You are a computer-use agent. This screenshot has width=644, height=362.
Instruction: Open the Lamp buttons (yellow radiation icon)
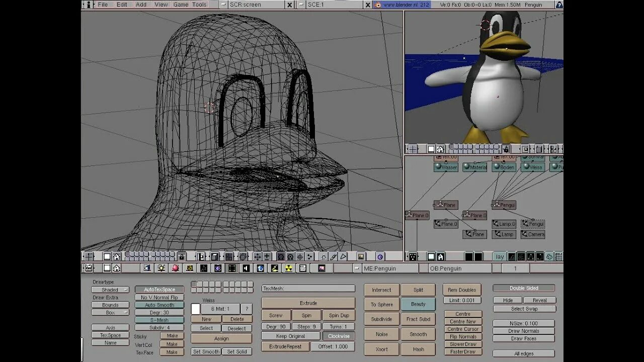click(288, 268)
